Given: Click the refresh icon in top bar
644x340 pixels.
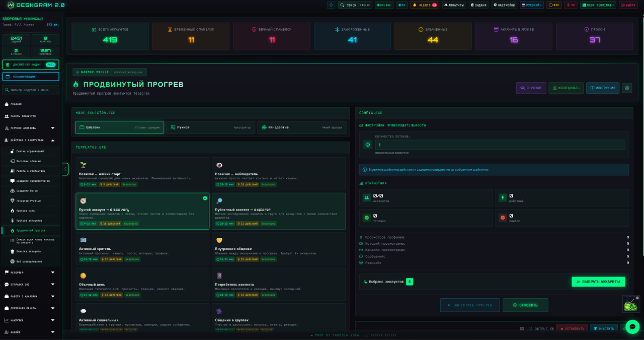Looking at the screenshot, I should [x=331, y=5].
